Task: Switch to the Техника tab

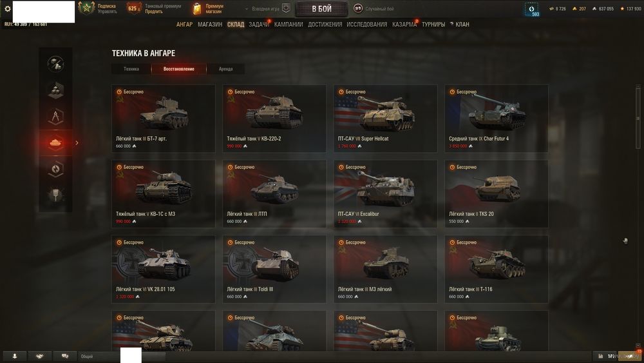Action: [x=131, y=69]
